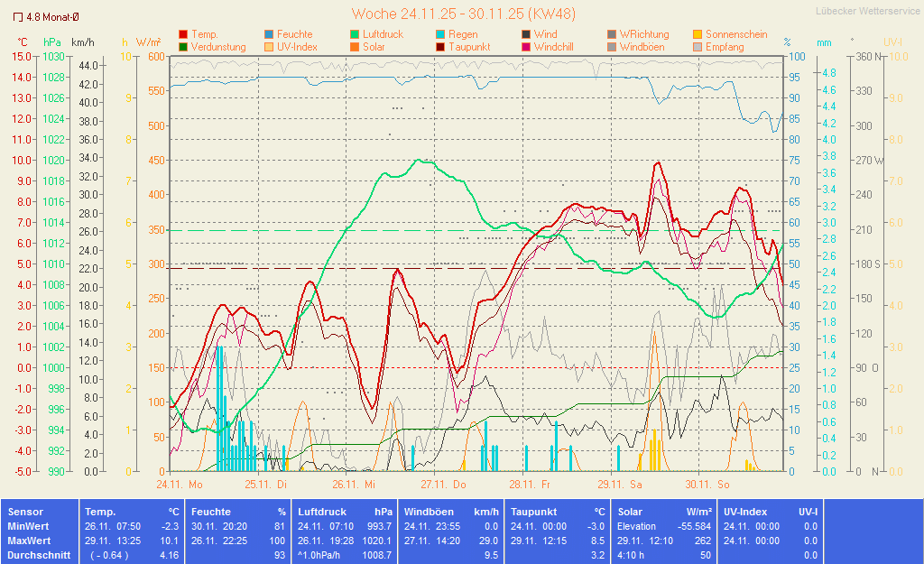Select the green Luftdruck legend marker

[355, 34]
